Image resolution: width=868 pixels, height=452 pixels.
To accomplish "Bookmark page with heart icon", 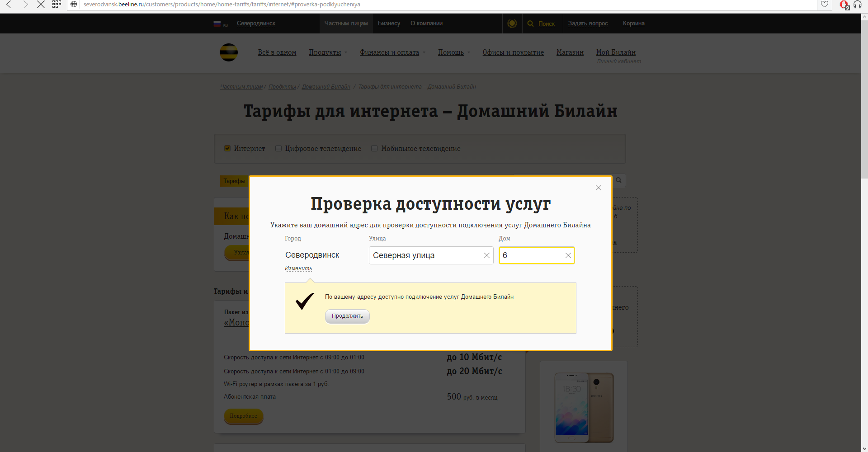I will click(825, 5).
